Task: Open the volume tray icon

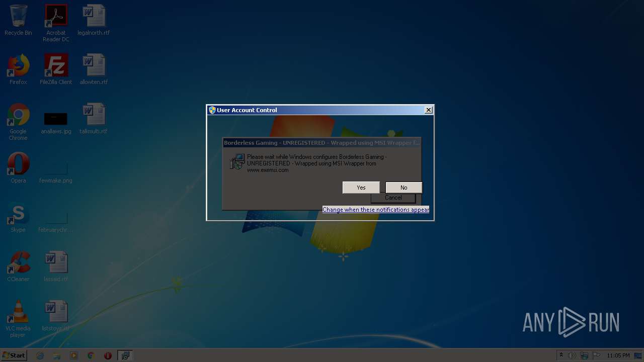Action: (x=572, y=355)
